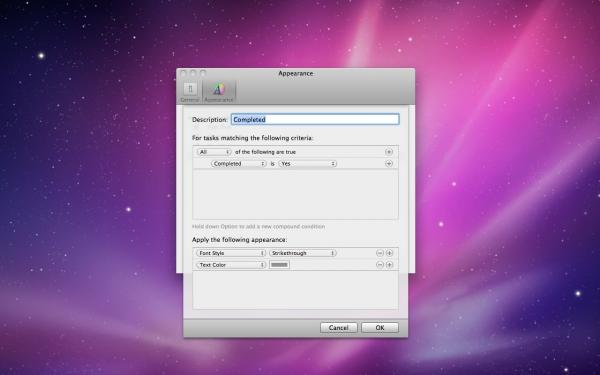Dismiss the sheet with Cancel
Viewport: 600px width, 375px height.
(339, 328)
